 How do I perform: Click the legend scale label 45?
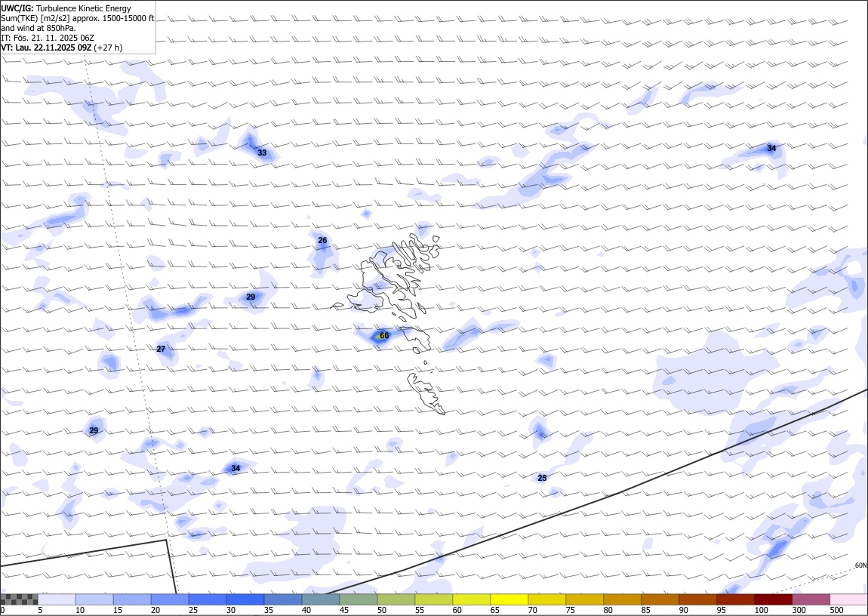(343, 611)
